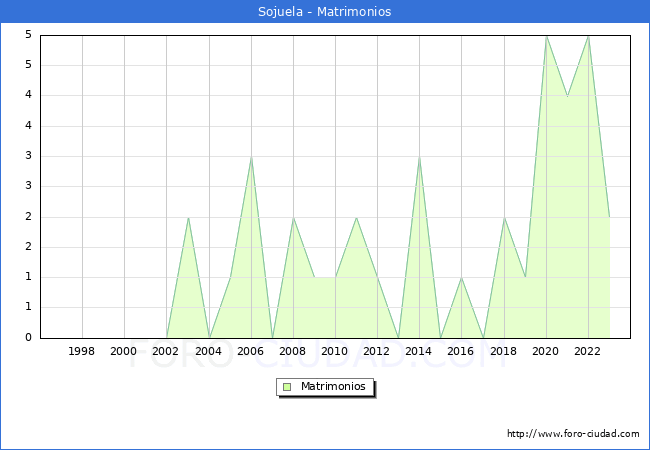Select the 2018 peak data point
This screenshot has height=450, width=650.
(504, 217)
